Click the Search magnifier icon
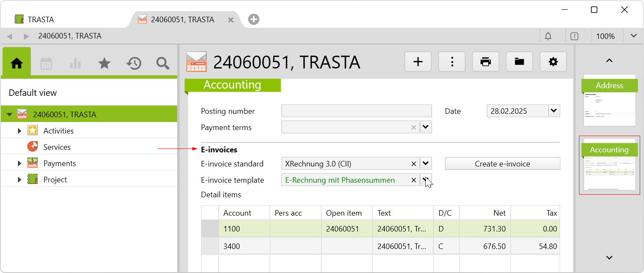 (x=163, y=63)
